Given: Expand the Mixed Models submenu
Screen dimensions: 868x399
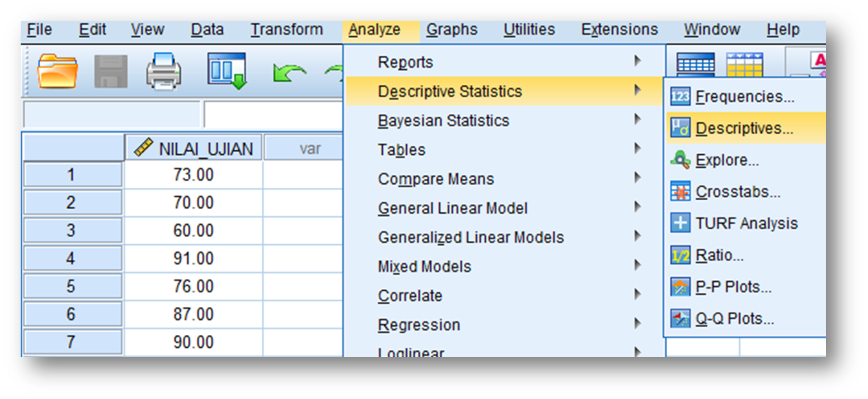Looking at the screenshot, I should pyautogui.click(x=504, y=266).
